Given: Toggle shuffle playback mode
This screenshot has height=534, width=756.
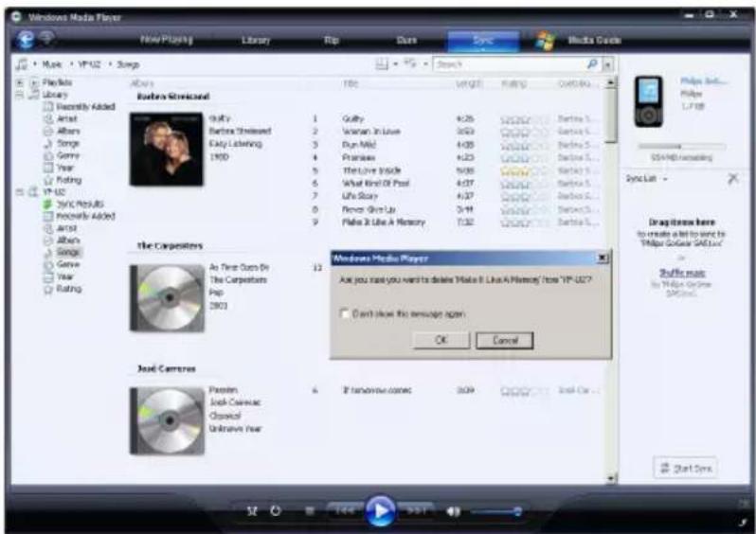Looking at the screenshot, I should [252, 511].
